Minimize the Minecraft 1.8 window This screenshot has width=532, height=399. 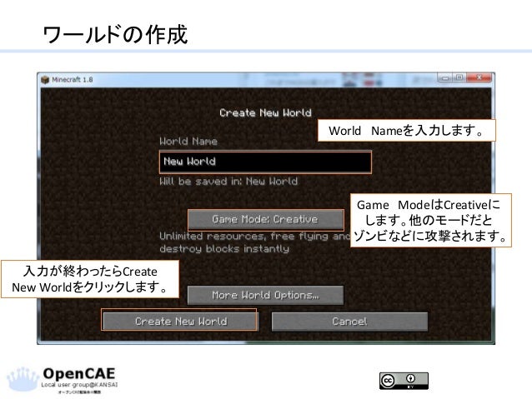click(445, 78)
